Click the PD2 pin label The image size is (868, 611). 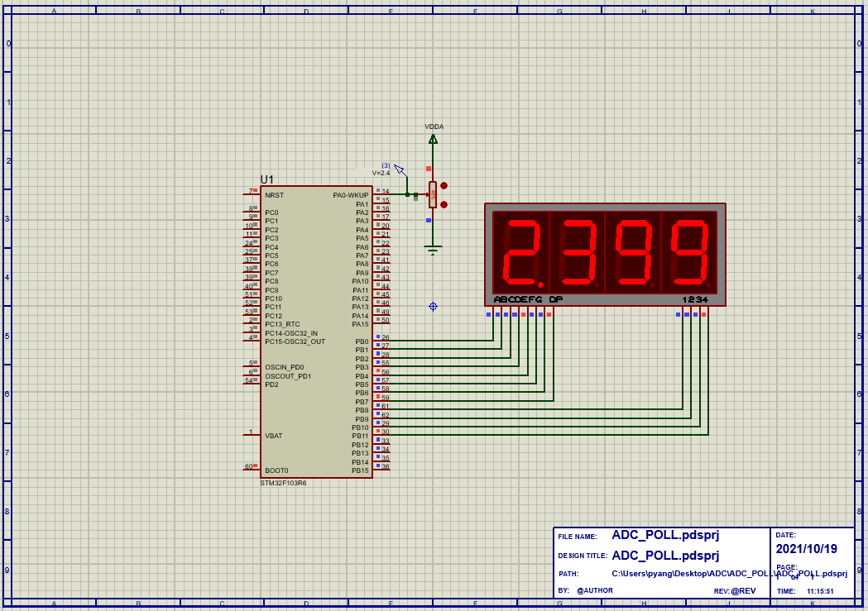pos(271,384)
